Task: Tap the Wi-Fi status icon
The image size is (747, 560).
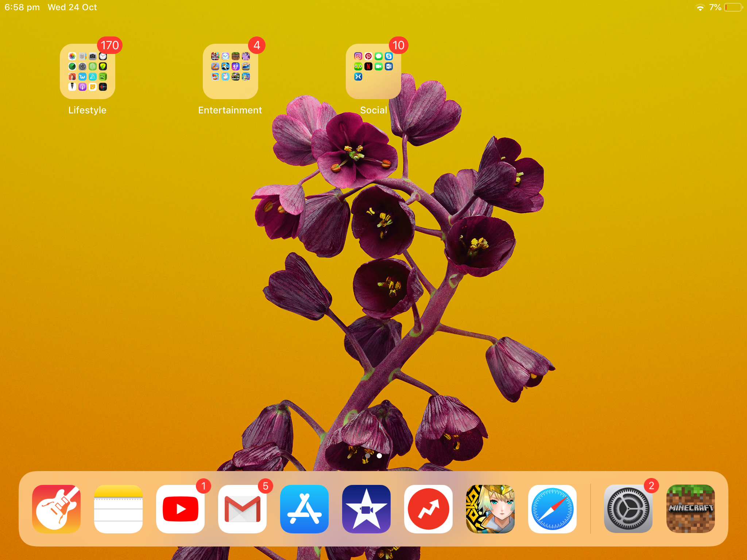Action: pyautogui.click(x=700, y=8)
